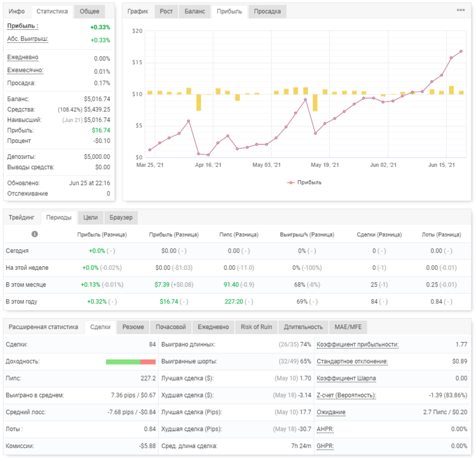Switch to the График chart tab

[137, 11]
